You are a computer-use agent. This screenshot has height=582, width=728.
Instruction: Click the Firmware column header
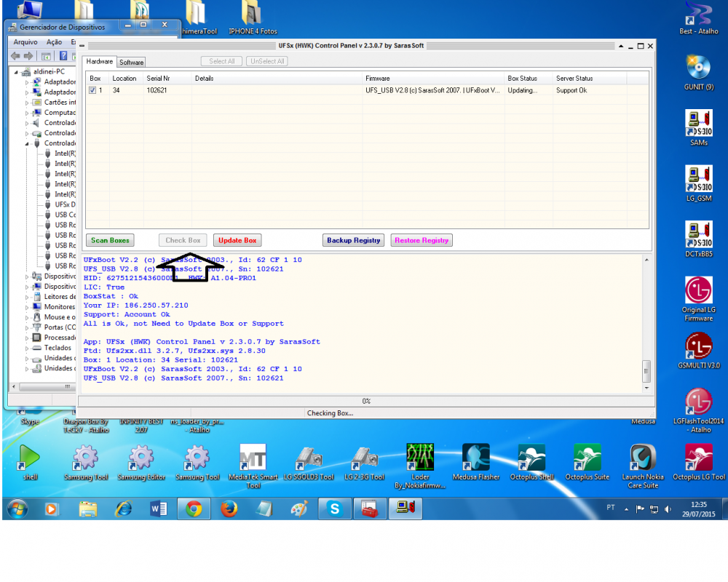click(x=432, y=79)
